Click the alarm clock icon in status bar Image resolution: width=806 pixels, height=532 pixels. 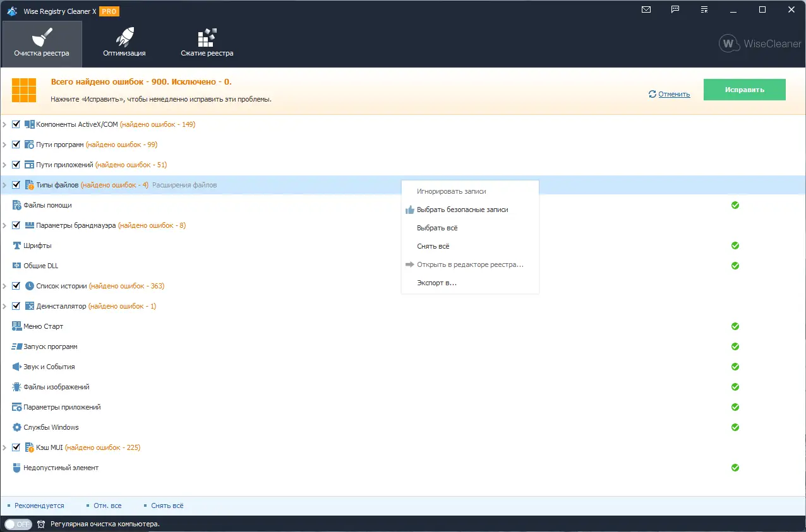click(x=41, y=524)
